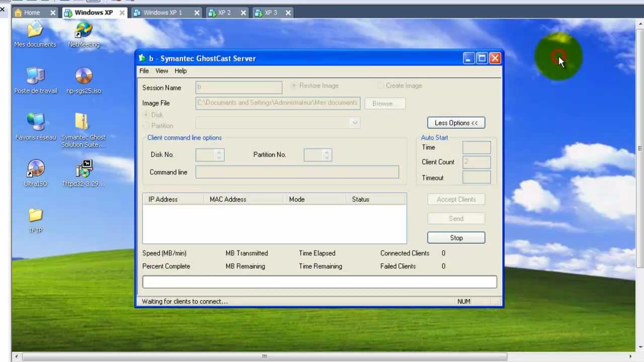Click the Browse... button
This screenshot has width=644, height=362.
pos(385,104)
